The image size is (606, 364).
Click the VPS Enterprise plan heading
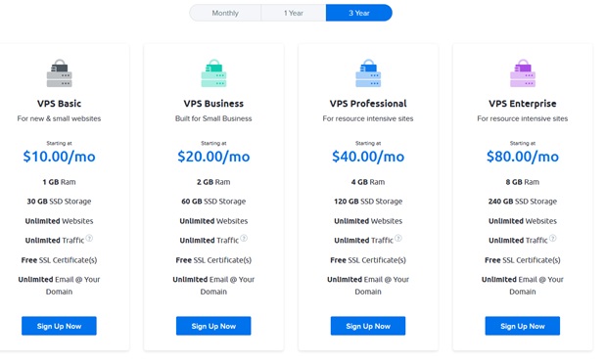pyautogui.click(x=523, y=104)
